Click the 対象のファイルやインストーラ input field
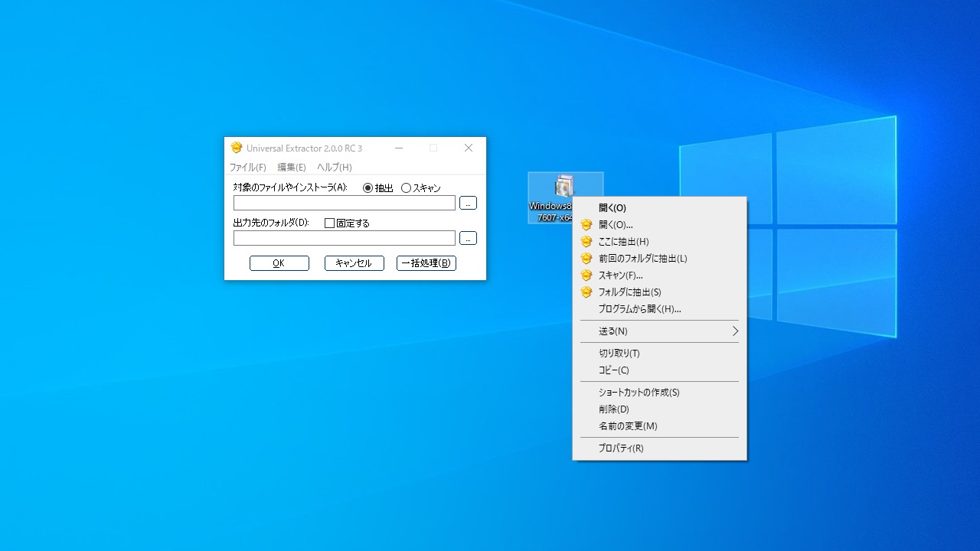Viewport: 980px width, 551px height. (345, 203)
